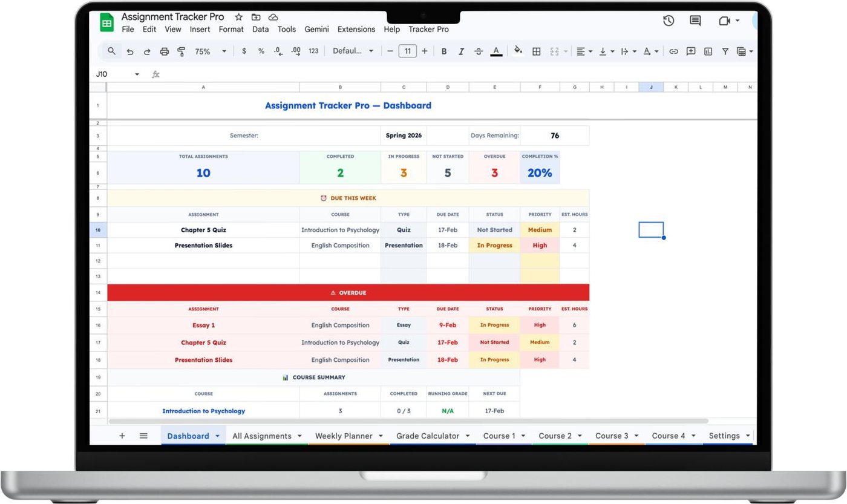
Task: Add a new sheet with plus button
Action: [122, 436]
